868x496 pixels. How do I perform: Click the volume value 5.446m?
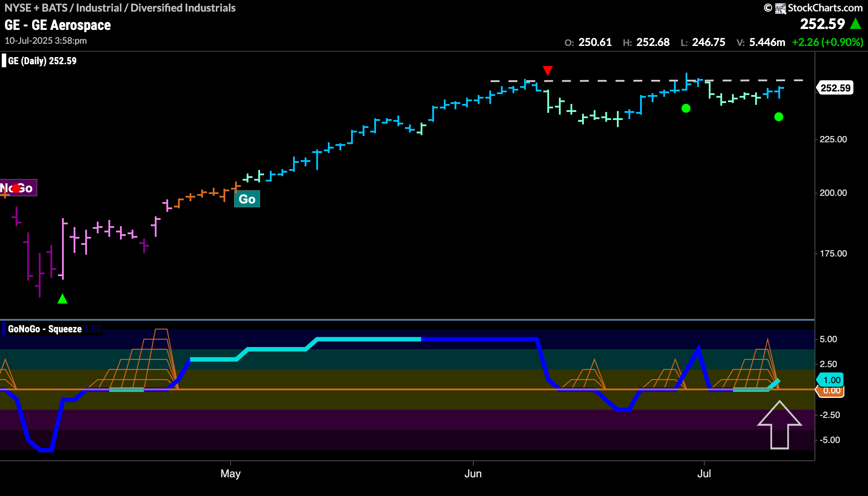click(767, 42)
